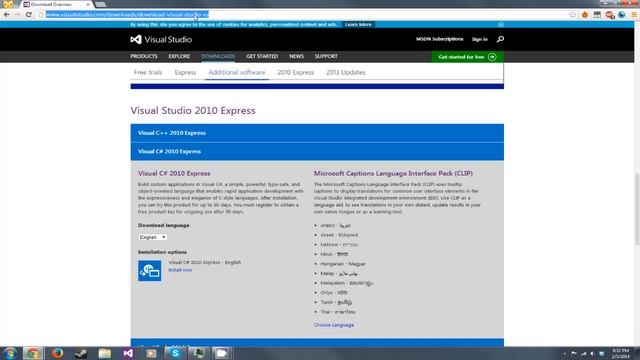Open the GET STARTED menu

tap(262, 56)
